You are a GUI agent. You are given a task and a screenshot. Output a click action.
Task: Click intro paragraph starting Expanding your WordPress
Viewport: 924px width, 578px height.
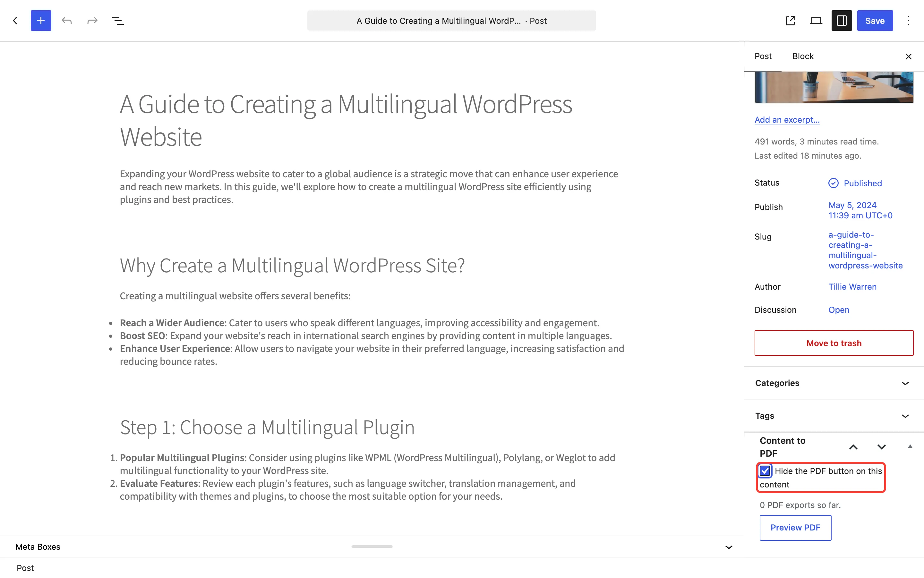[x=369, y=187]
